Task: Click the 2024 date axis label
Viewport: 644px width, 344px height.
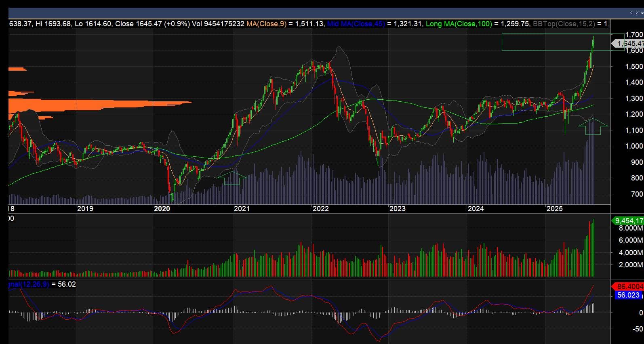Action: (476, 209)
